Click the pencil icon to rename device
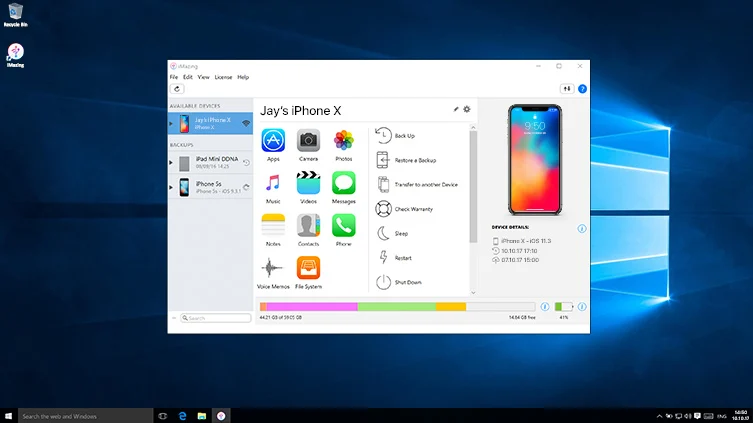This screenshot has height=423, width=753. tap(456, 109)
